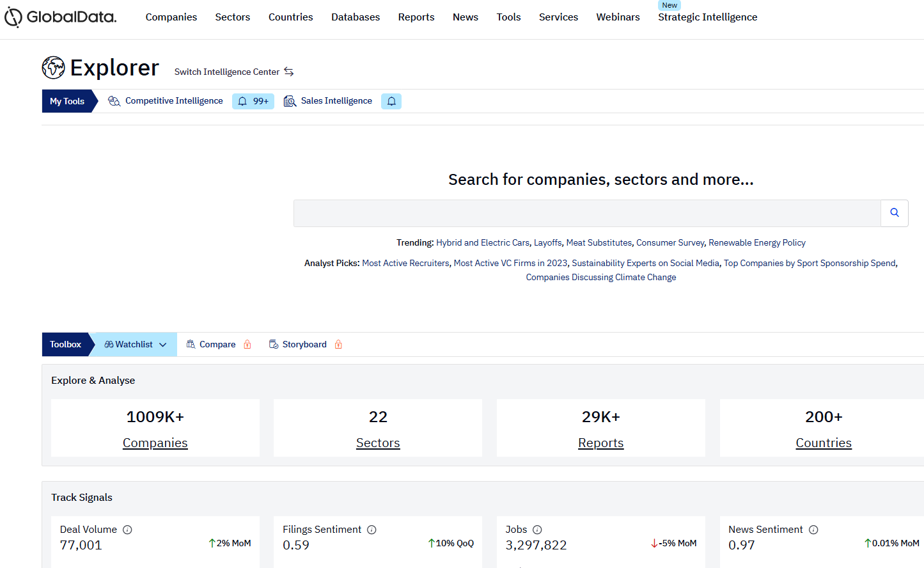Viewport: 924px width, 568px height.
Task: Open Top Companies by Sport Sponsorship Spend
Action: coord(810,263)
